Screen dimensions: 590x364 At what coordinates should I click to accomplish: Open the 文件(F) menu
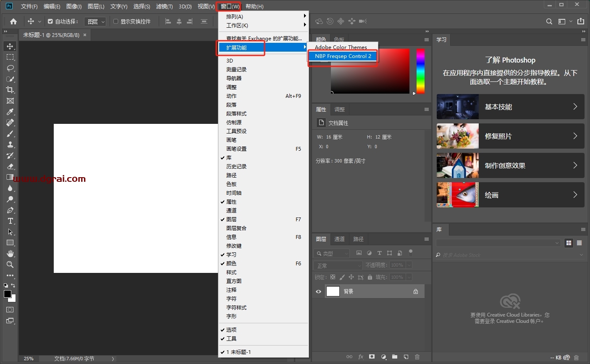29,6
